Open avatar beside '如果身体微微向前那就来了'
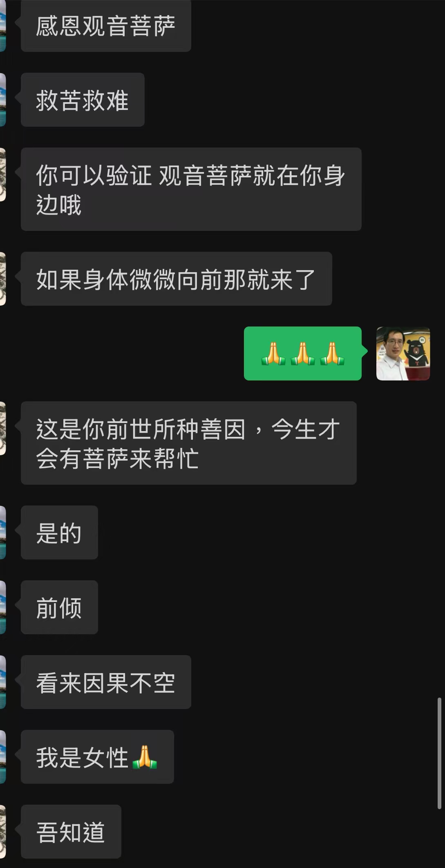Viewport: 445px width, 868px height. 3,279
